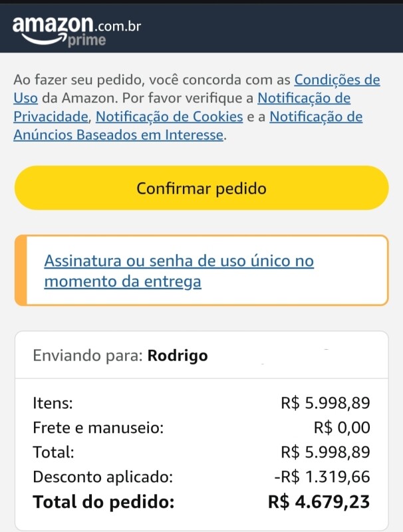Screen dimensions: 403x532
Task: Click the Total label above Desconto aplicado
Action: (53, 452)
